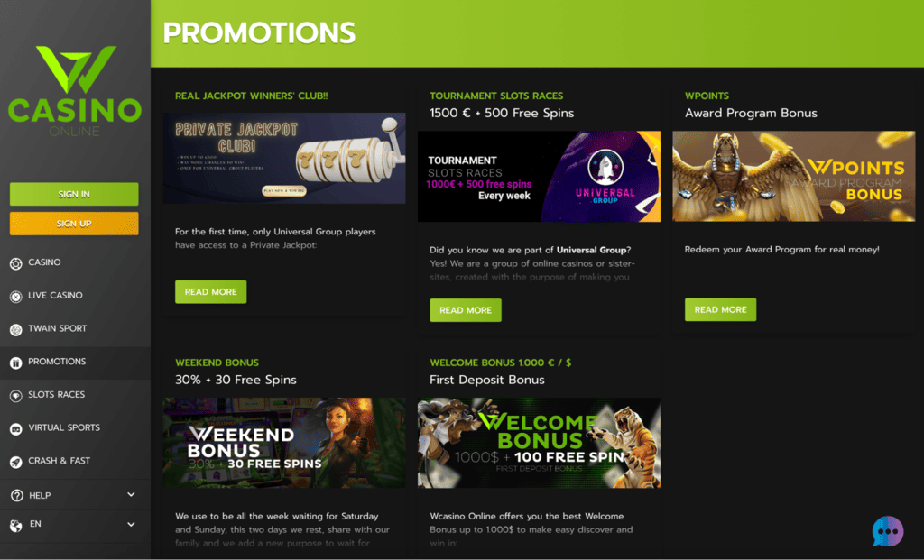The width and height of the screenshot is (924, 560).
Task: Click the Virtual Sports controller icon
Action: [16, 428]
